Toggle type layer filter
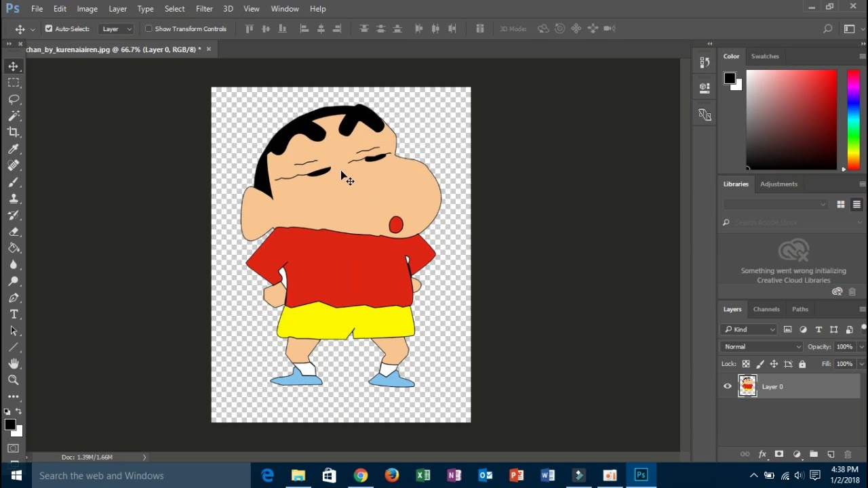 click(818, 329)
